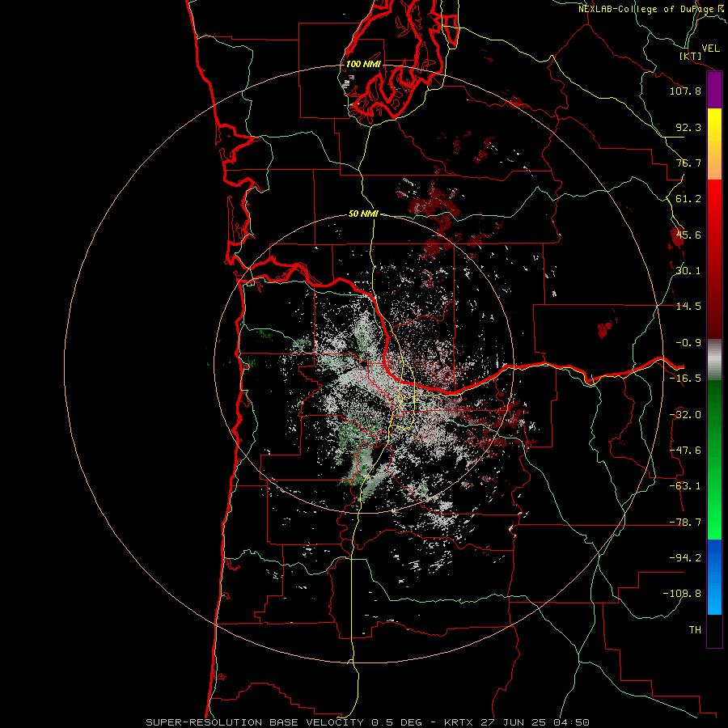
Task: Click the 45.6 legend value
Action: (x=688, y=235)
